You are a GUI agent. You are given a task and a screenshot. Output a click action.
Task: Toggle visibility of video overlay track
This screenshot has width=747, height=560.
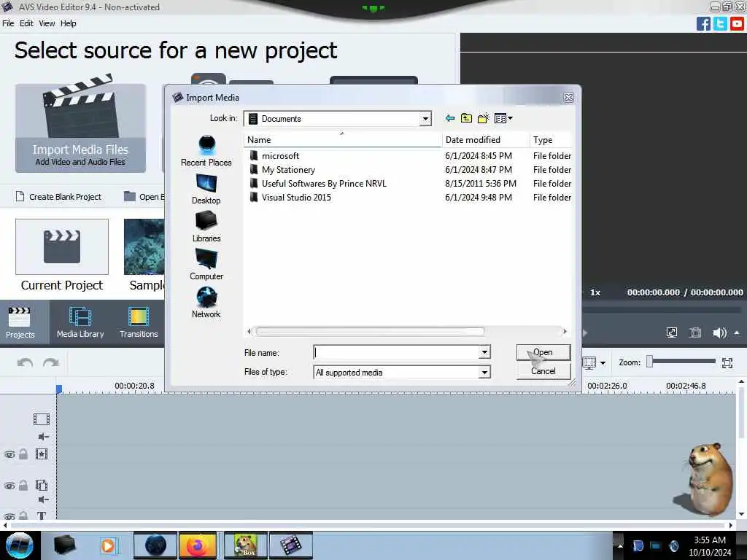pos(9,486)
